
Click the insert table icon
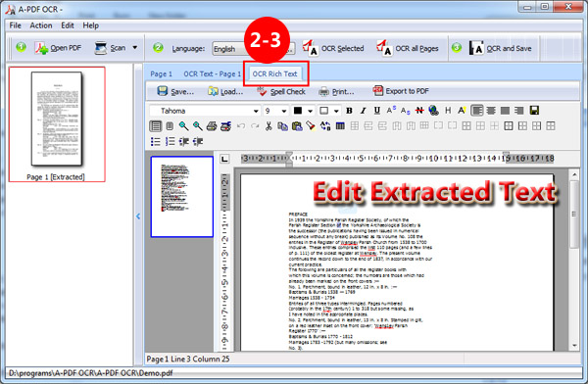click(340, 126)
